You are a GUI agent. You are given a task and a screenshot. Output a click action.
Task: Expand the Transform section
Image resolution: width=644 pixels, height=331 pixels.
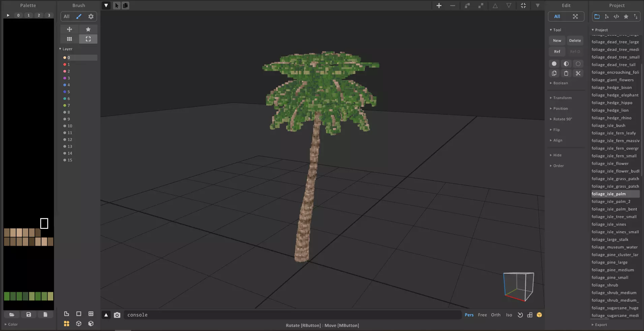[562, 98]
